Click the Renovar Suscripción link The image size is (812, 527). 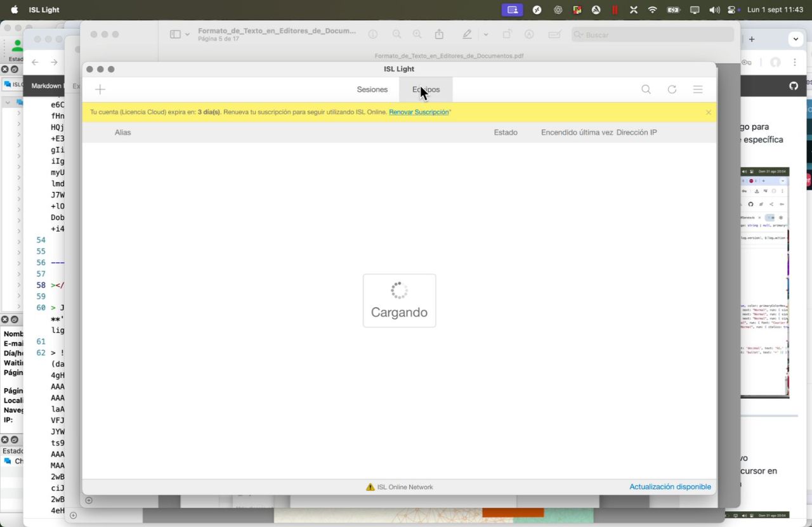(x=419, y=112)
